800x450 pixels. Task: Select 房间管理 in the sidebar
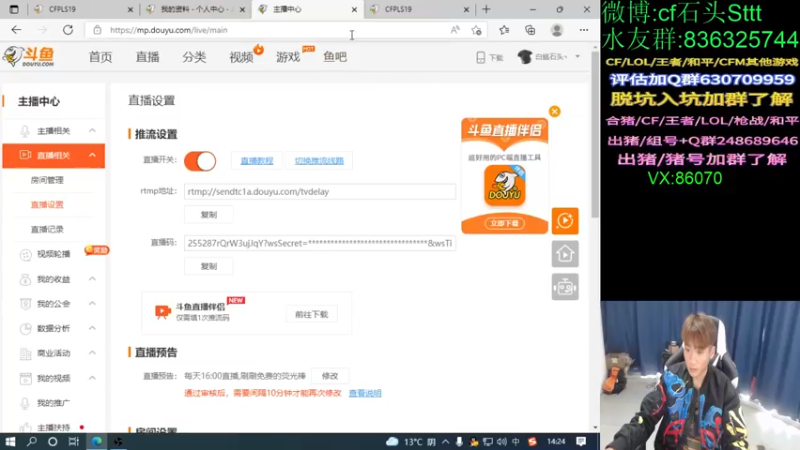click(x=47, y=180)
